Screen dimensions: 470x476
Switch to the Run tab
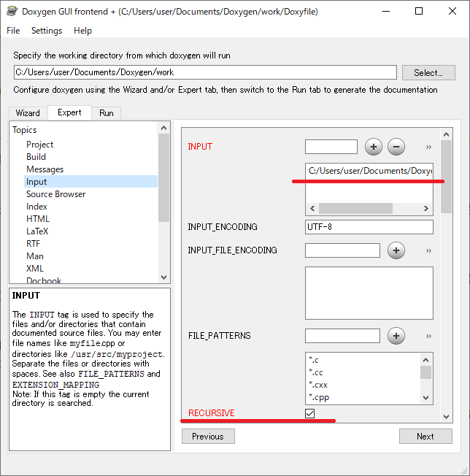[x=107, y=113]
